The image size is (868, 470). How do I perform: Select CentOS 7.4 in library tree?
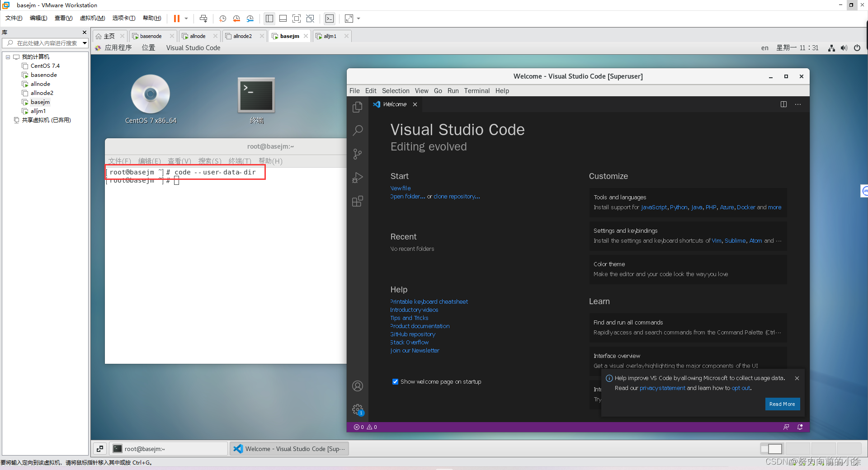pyautogui.click(x=45, y=66)
